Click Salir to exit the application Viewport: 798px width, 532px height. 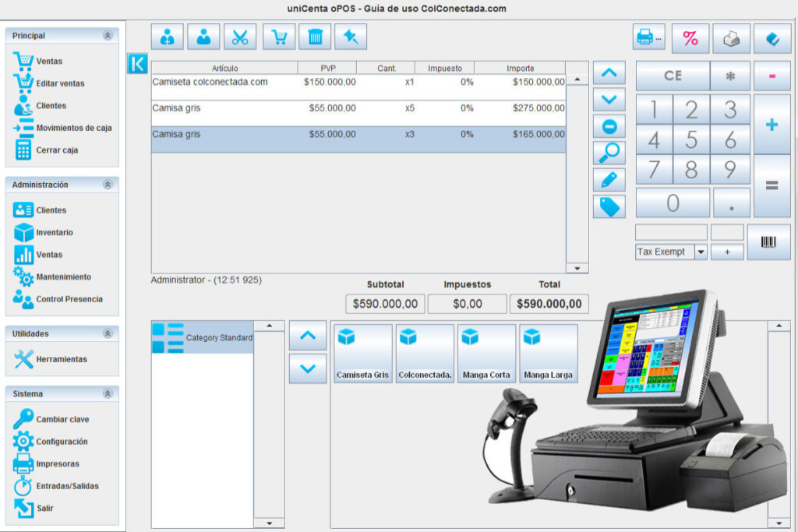[45, 508]
